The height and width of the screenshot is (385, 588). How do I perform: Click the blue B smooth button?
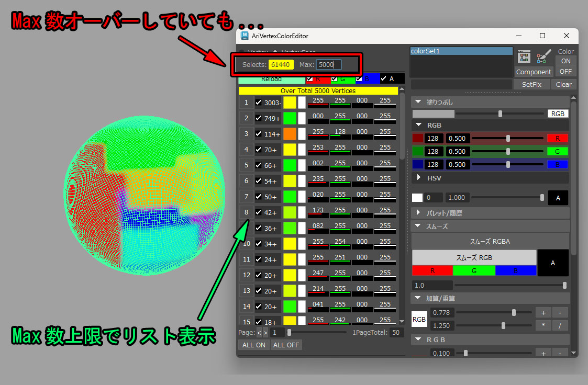[516, 270]
